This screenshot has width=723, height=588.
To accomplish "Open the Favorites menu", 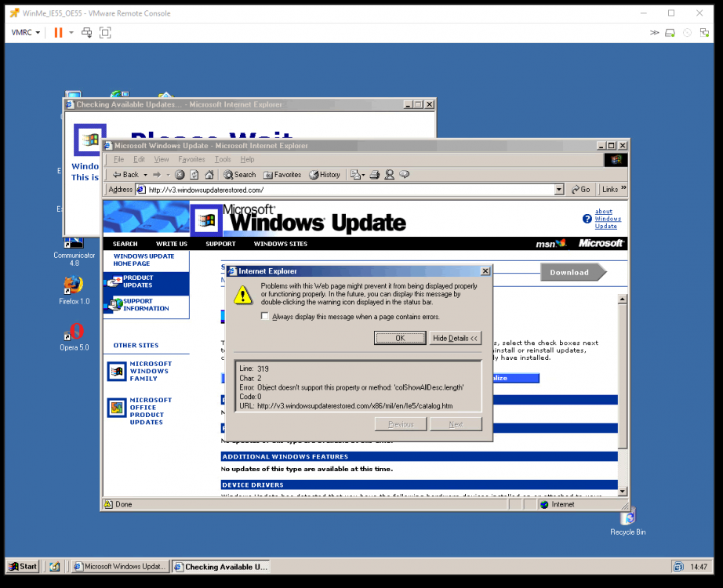I will point(191,159).
